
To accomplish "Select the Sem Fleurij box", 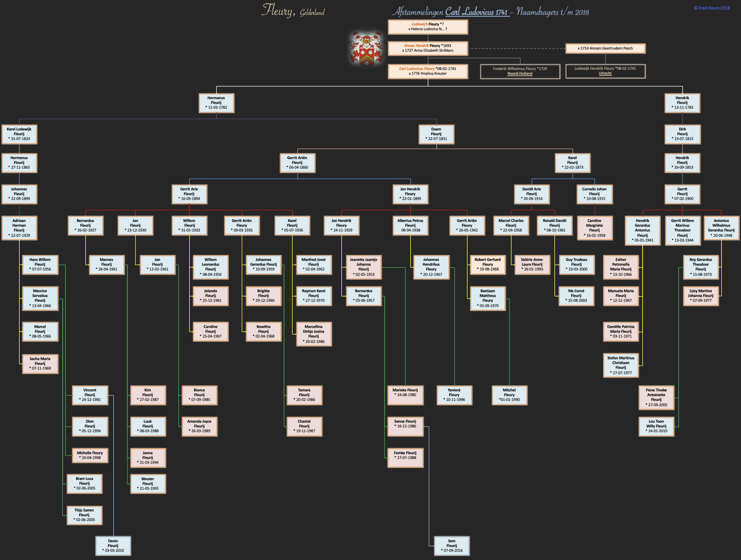I will pyautogui.click(x=452, y=546).
